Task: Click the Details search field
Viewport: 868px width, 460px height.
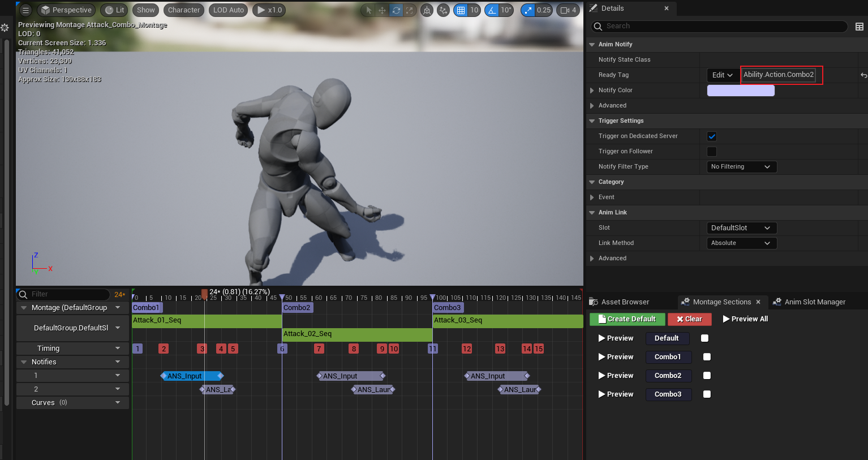Action: tap(719, 27)
